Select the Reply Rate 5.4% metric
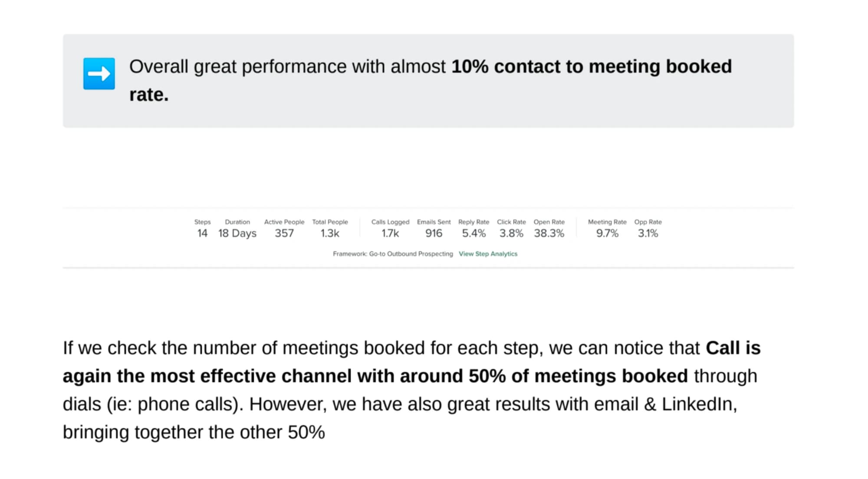Viewport: 868px width, 479px height. (473, 228)
